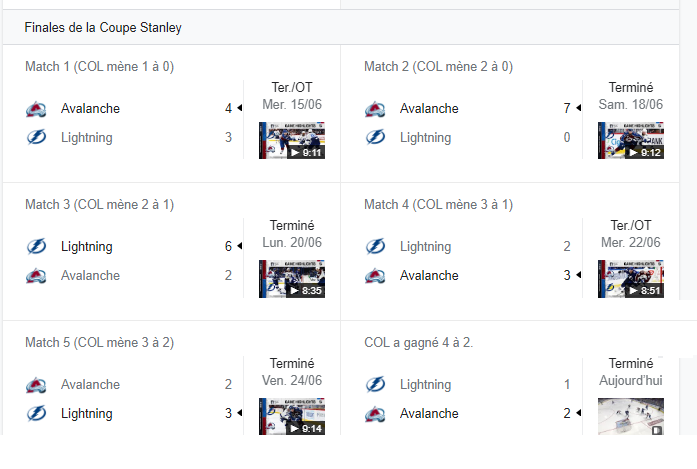Click the Lightning team name in Match 5
The height and width of the screenshot is (469, 697).
[x=87, y=413]
